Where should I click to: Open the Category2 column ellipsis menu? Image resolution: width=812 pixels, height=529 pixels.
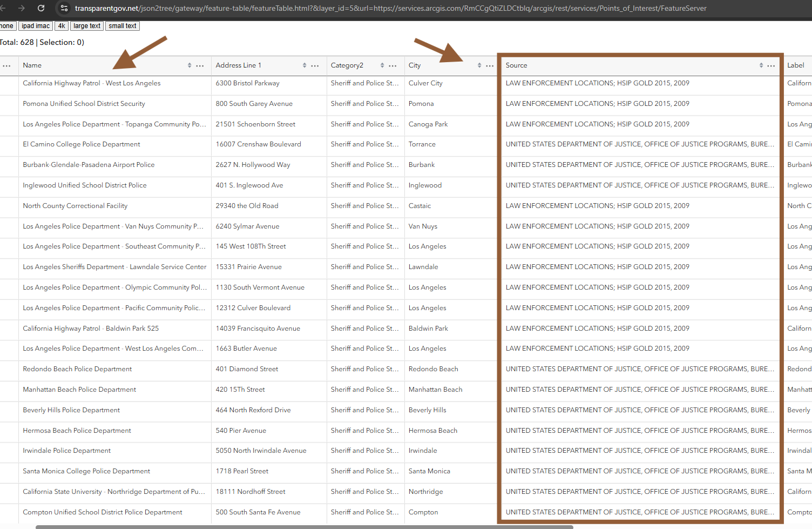(x=393, y=66)
